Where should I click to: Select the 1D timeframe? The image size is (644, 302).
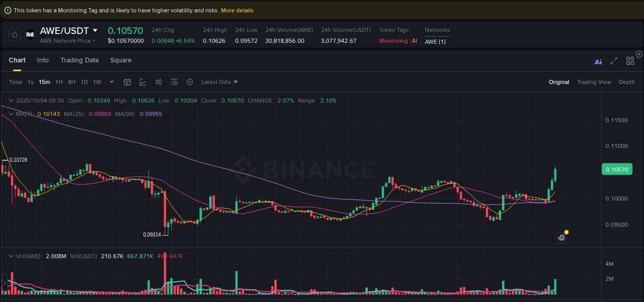point(84,81)
